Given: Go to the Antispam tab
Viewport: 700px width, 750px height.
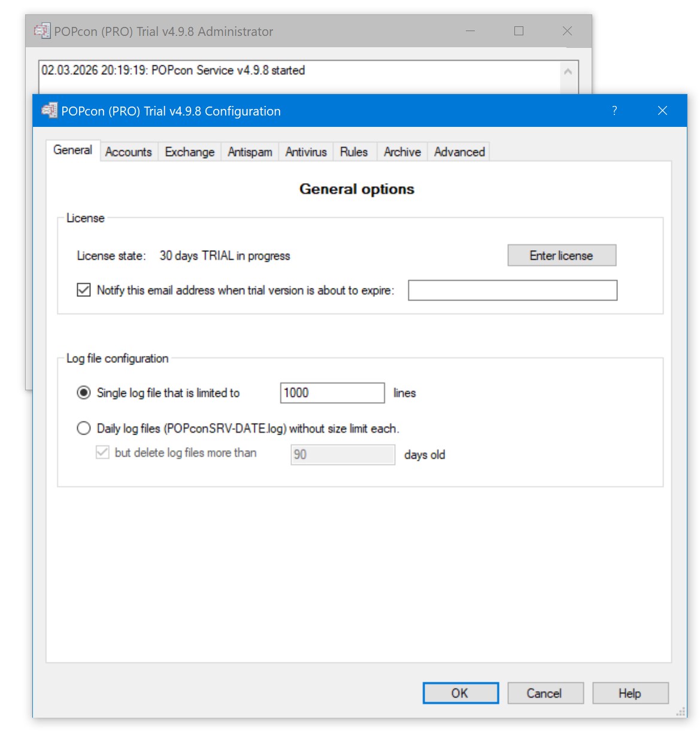Looking at the screenshot, I should point(250,152).
